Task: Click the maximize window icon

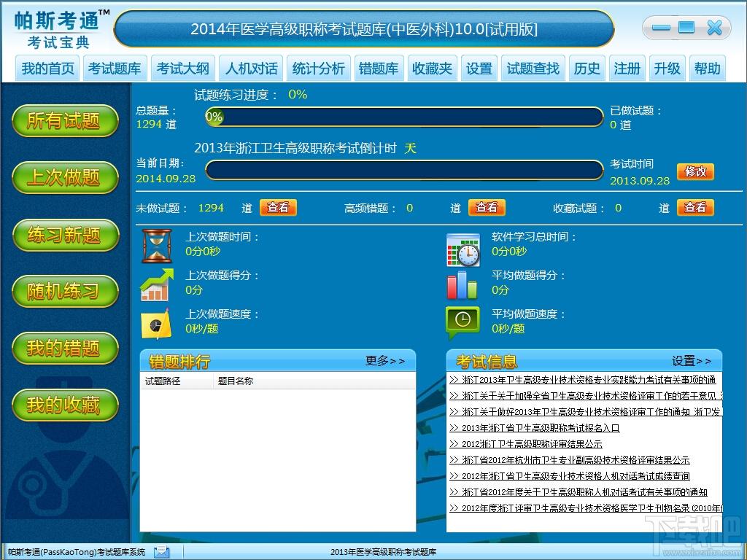Action: point(686,28)
